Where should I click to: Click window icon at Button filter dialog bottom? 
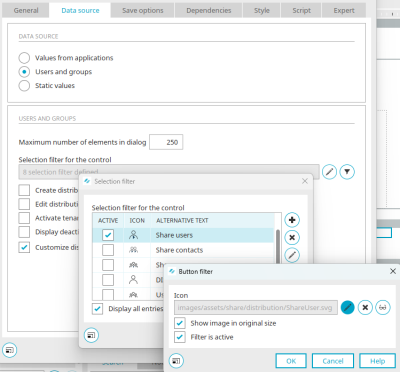pyautogui.click(x=176, y=361)
